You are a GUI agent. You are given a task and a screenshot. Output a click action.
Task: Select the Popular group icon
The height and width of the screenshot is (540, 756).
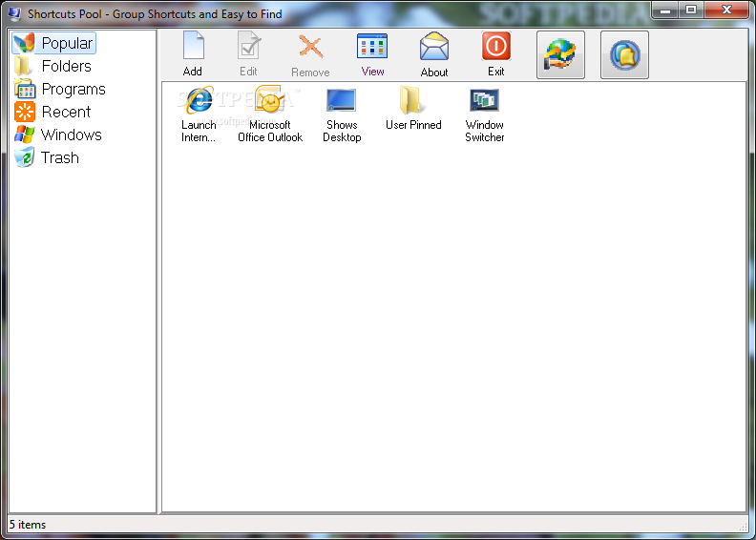pos(24,43)
